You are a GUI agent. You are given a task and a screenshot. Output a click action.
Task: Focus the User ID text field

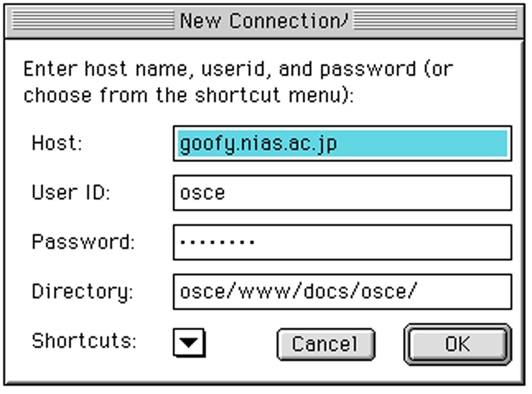[x=342, y=193]
